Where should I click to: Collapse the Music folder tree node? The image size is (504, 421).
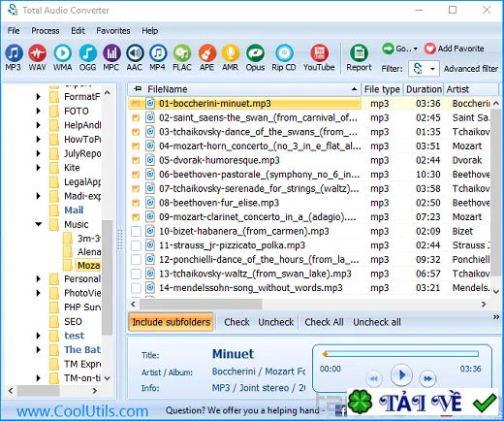tap(39, 224)
